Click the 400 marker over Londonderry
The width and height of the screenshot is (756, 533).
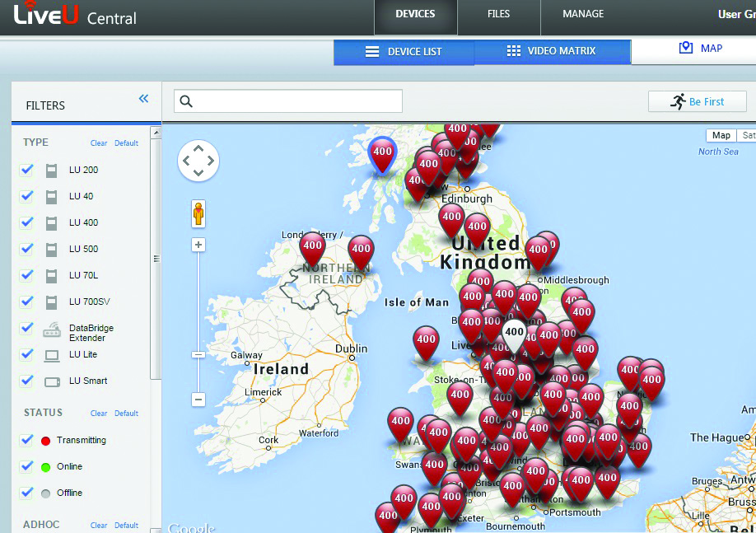click(x=312, y=249)
